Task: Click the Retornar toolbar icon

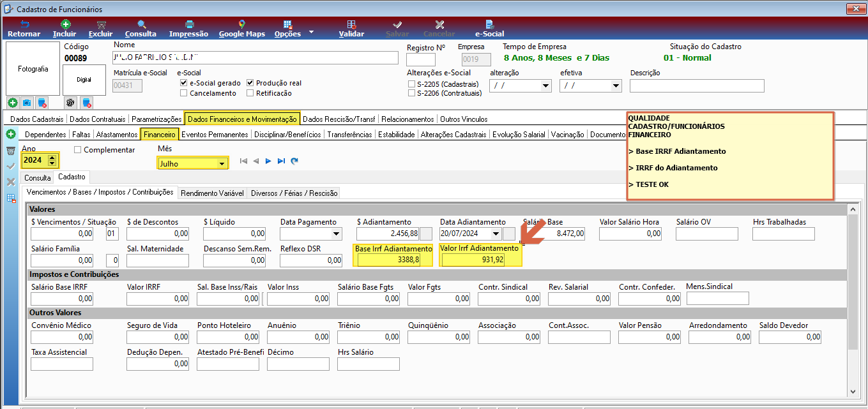Action: click(24, 24)
